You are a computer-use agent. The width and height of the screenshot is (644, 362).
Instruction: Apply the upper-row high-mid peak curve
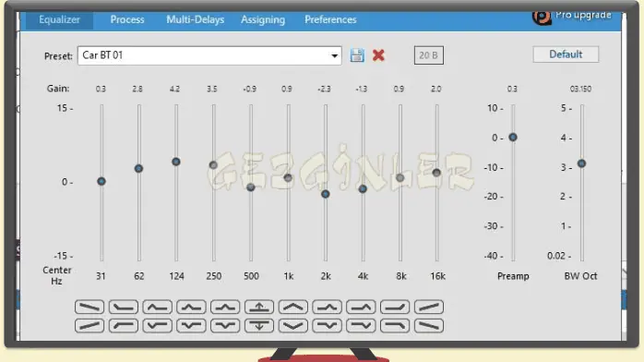(x=327, y=307)
